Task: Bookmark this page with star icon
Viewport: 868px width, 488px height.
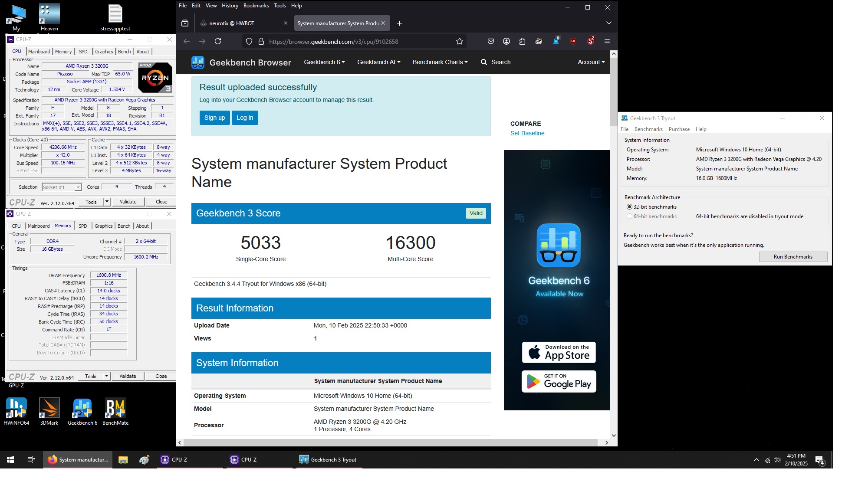Action: (x=460, y=41)
